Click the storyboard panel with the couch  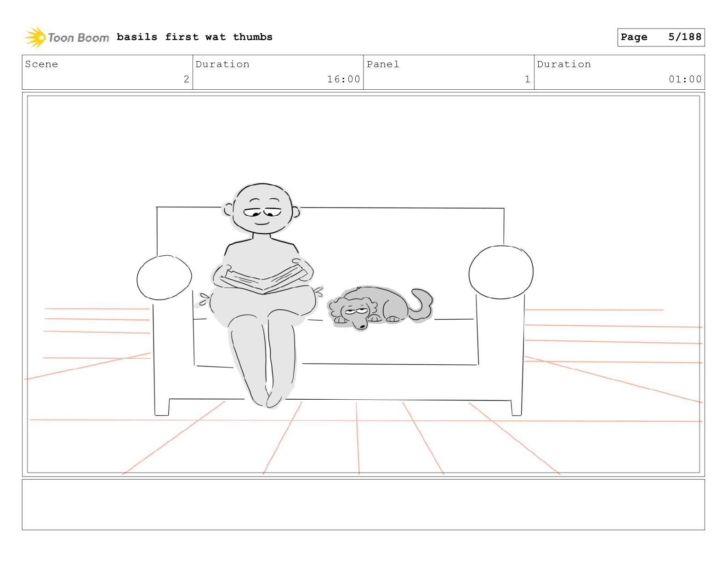(363, 284)
